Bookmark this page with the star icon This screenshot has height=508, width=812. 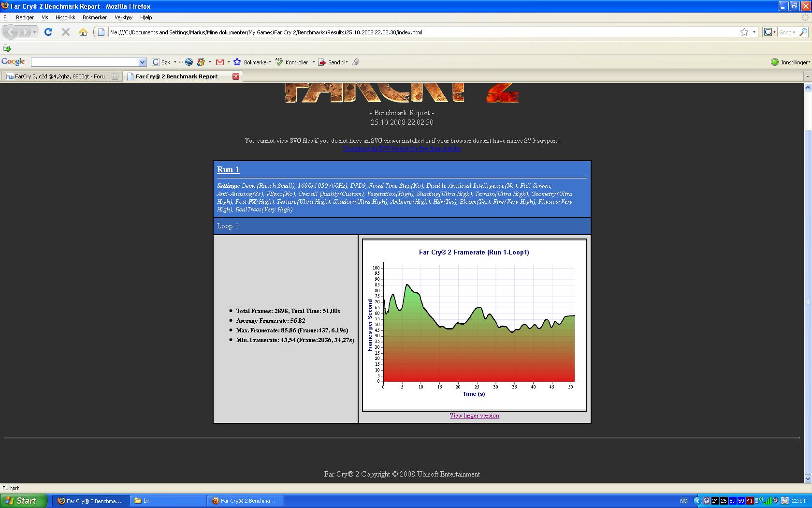tap(744, 32)
